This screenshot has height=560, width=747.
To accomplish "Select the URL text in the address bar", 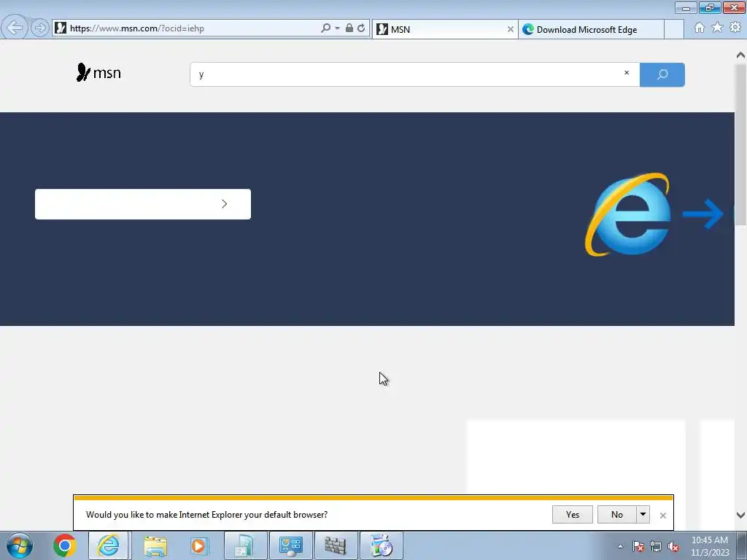I will pos(137,28).
